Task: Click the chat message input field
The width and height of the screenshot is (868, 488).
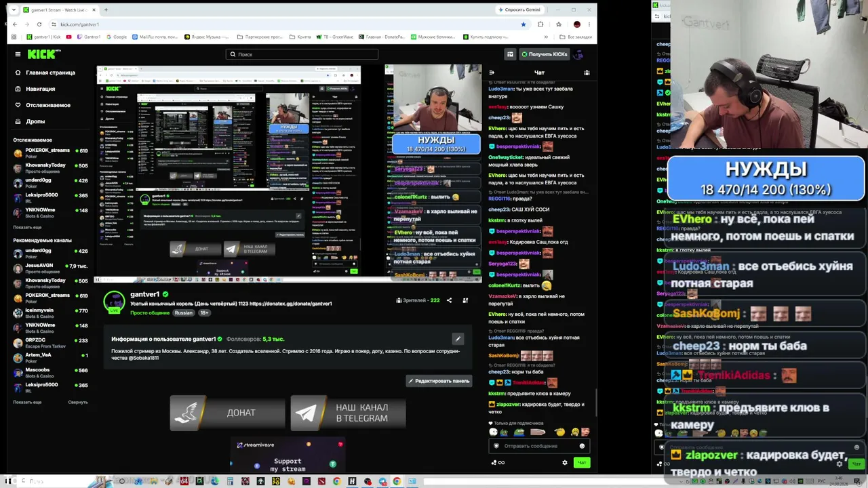Action: (539, 446)
